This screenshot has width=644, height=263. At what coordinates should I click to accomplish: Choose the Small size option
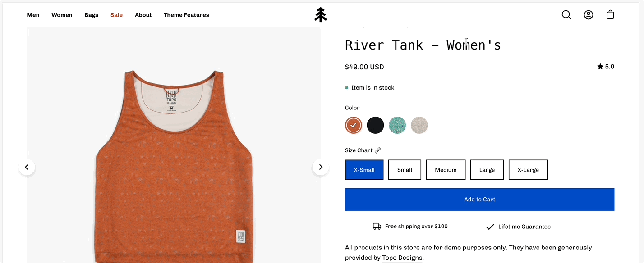405,170
